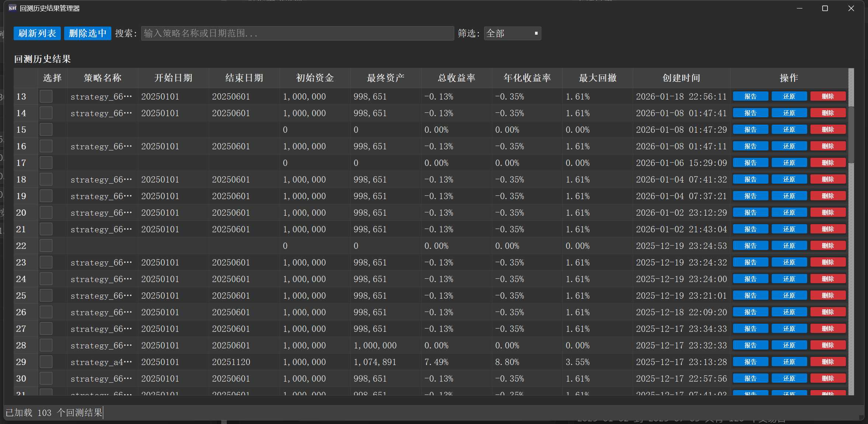The height and width of the screenshot is (424, 868).
Task: Maximize the backtest manager window
Action: point(825,8)
